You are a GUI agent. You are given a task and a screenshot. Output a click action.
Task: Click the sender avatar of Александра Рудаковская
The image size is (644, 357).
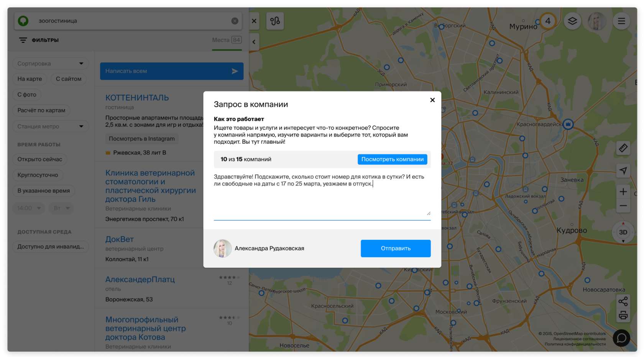(222, 248)
